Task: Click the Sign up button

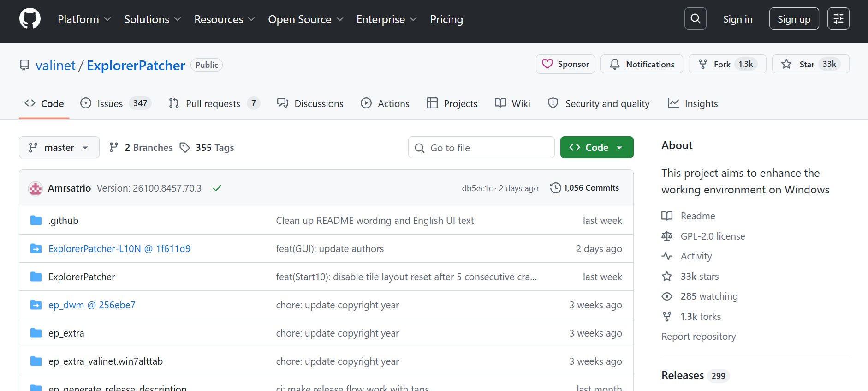Action: click(x=794, y=19)
